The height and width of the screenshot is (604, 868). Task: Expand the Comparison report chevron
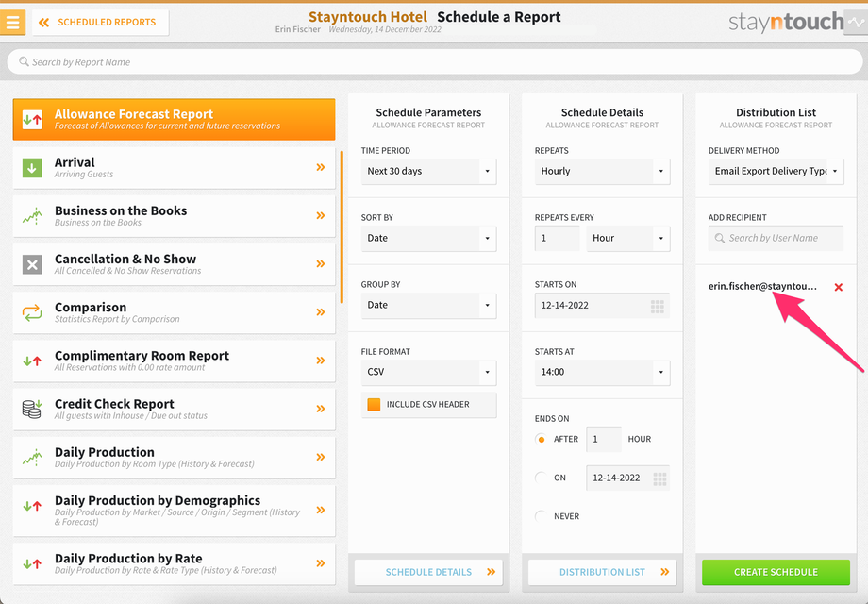(321, 312)
